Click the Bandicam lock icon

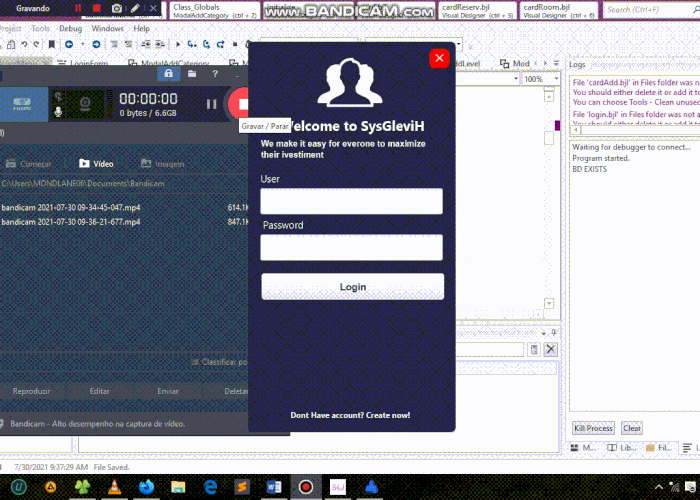(x=168, y=74)
